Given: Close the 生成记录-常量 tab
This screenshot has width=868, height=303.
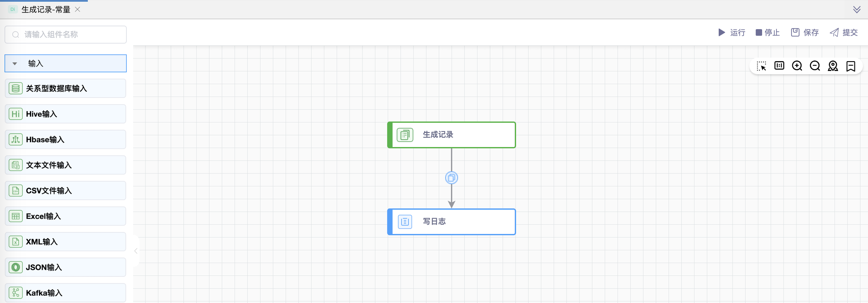Looking at the screenshot, I should (77, 10).
